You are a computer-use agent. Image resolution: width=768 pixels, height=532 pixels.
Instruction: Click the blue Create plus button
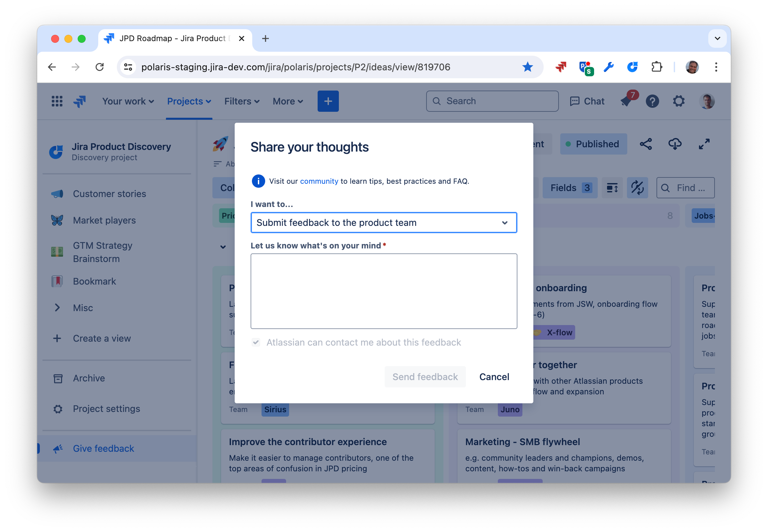328,101
